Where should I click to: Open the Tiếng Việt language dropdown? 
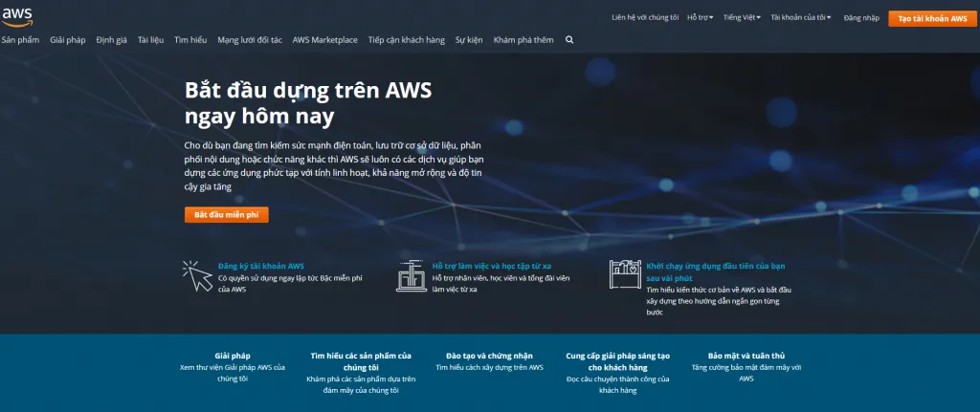pyautogui.click(x=742, y=17)
